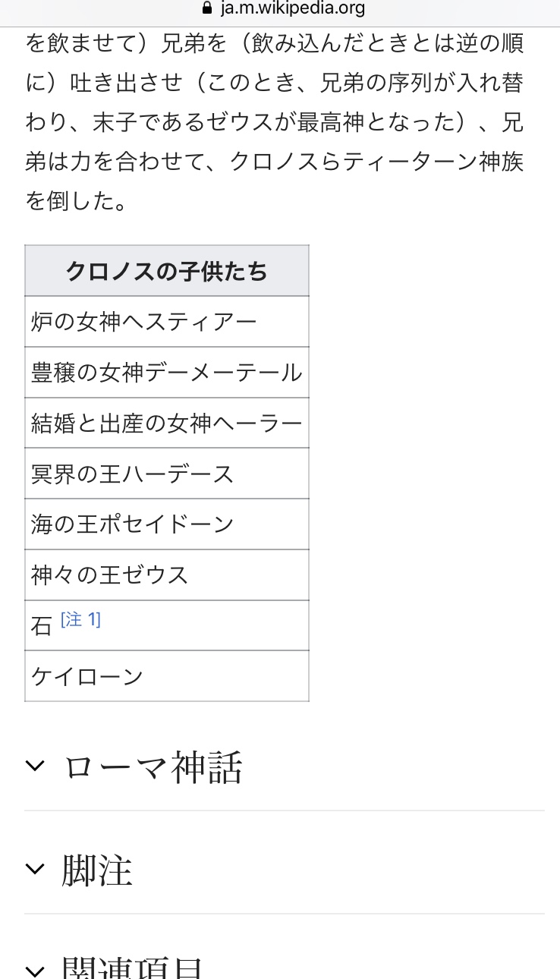Click the paragraph line ending with ティーターン神族

tap(274, 162)
